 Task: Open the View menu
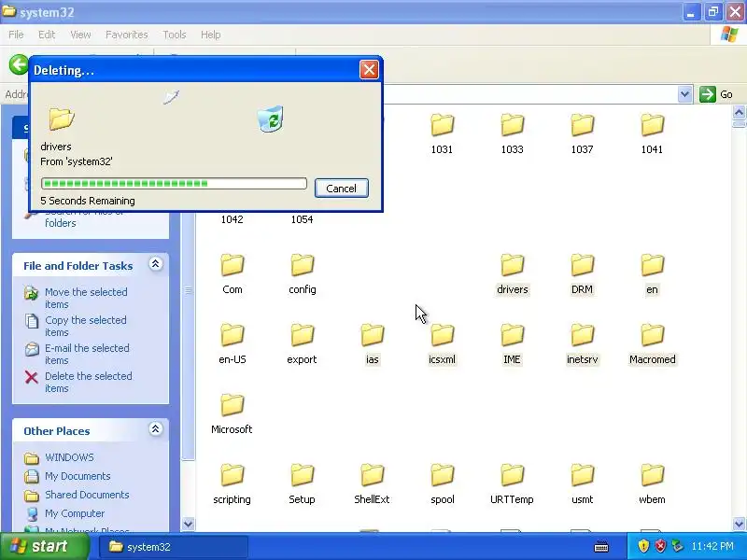click(x=80, y=35)
